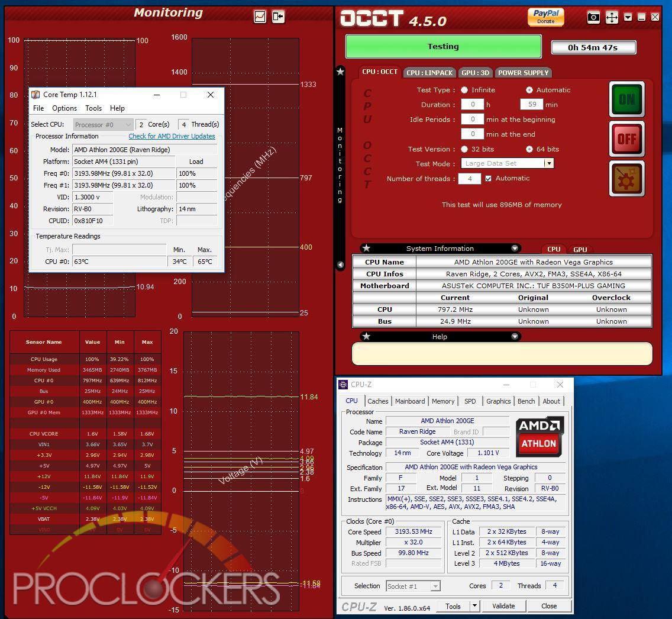The image size is (672, 619).
Task: Switch to the Mainboard tab in CPU-Z
Action: (410, 401)
